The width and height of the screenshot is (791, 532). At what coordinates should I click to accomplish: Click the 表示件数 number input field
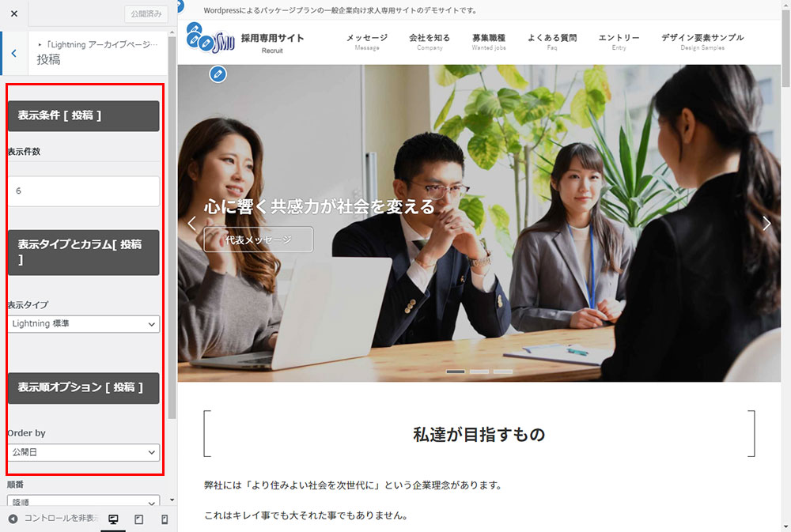[83, 191]
